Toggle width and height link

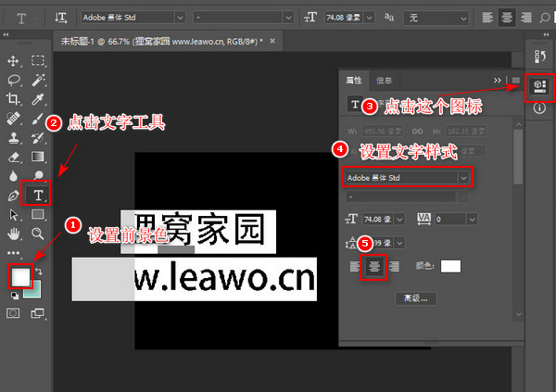click(x=417, y=132)
